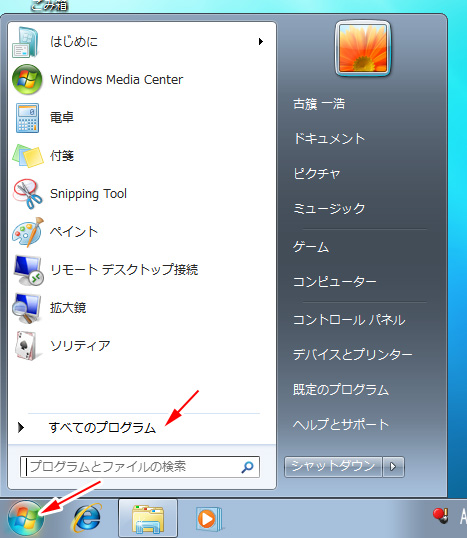Open Windows Media Player from the taskbar

pos(209,518)
